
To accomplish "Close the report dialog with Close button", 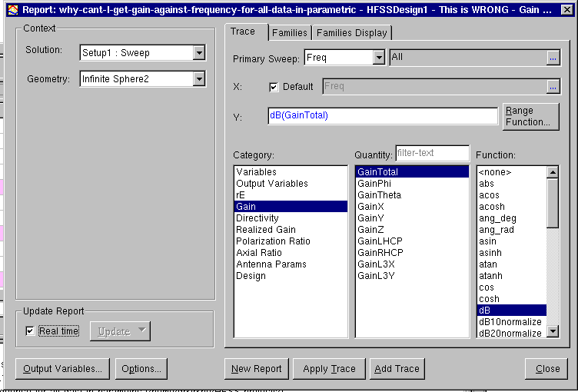I will pos(546,369).
